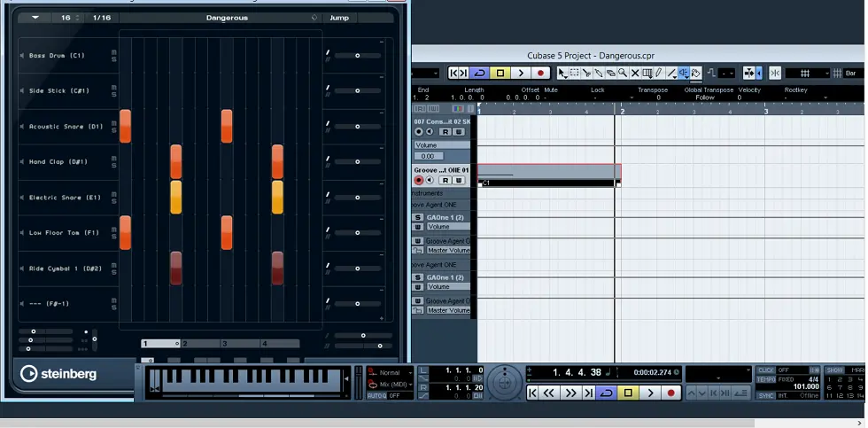Select the Time Warp tool
This screenshot has height=428, width=868.
pyautogui.click(x=647, y=73)
